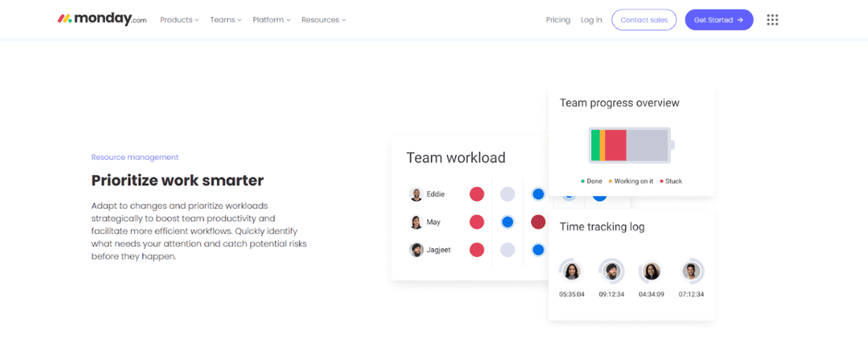Click Jagjeet's avatar in Team workload

pos(416,250)
